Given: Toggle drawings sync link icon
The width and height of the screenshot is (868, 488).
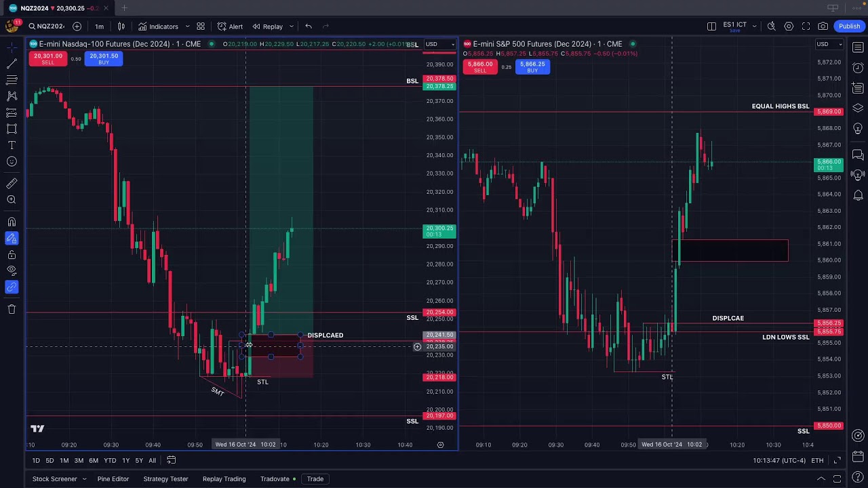Looking at the screenshot, I should tap(12, 287).
